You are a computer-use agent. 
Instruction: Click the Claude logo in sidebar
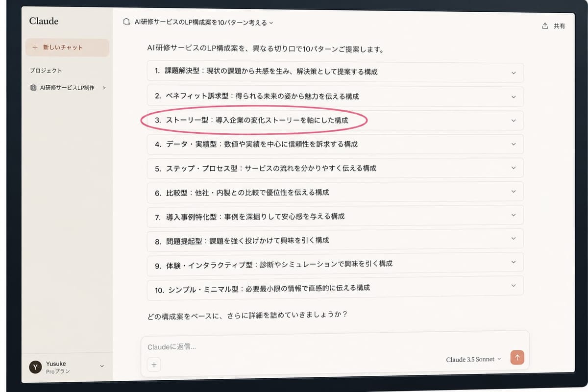(44, 21)
